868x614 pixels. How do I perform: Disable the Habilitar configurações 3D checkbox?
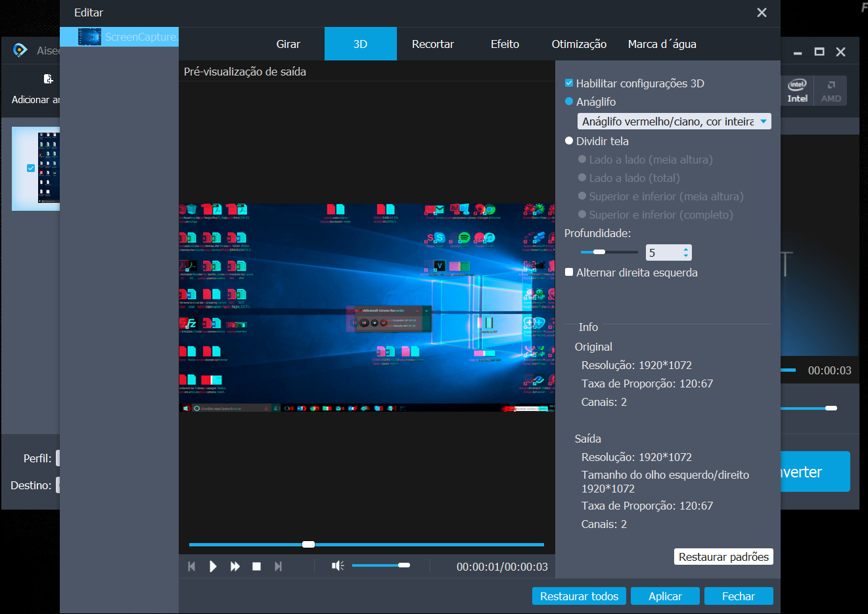[x=569, y=83]
